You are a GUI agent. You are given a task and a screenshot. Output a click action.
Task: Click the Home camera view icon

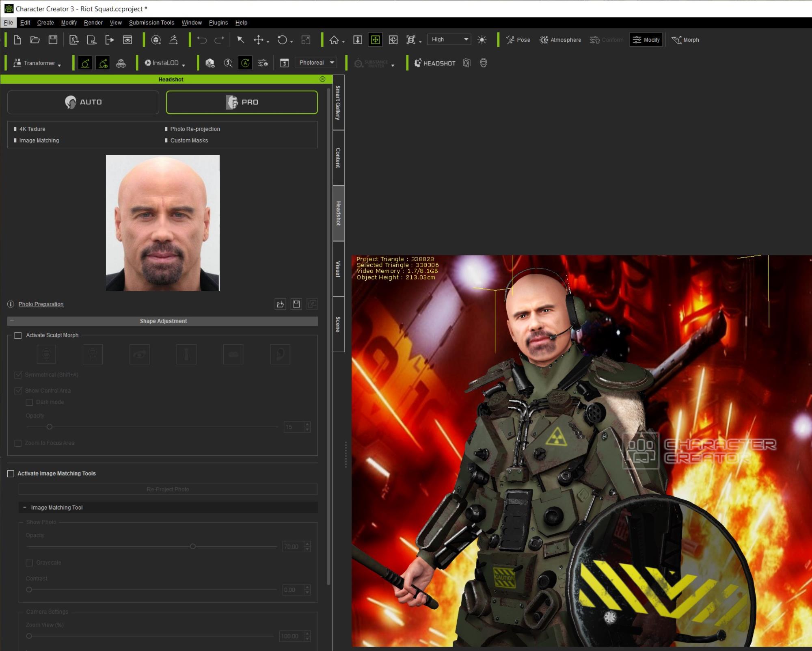tap(334, 40)
